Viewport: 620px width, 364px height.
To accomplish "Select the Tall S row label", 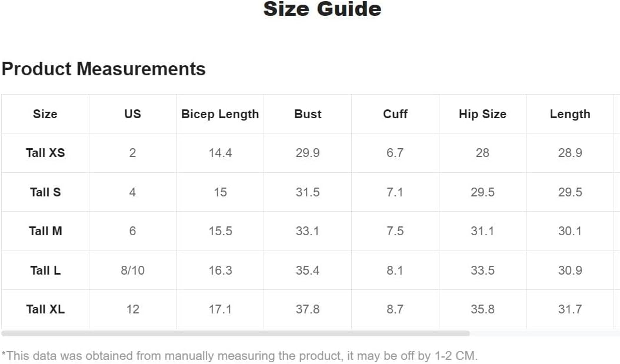I will pyautogui.click(x=45, y=192).
